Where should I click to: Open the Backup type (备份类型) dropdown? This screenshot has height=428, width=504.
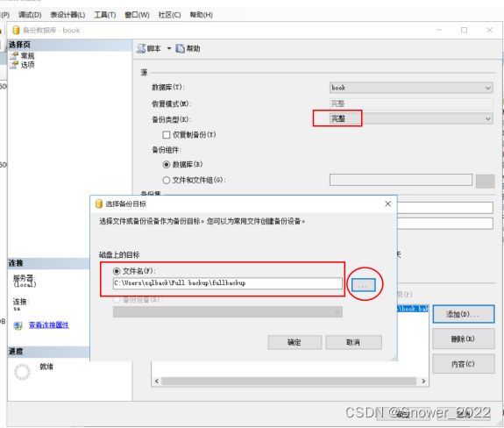411,118
